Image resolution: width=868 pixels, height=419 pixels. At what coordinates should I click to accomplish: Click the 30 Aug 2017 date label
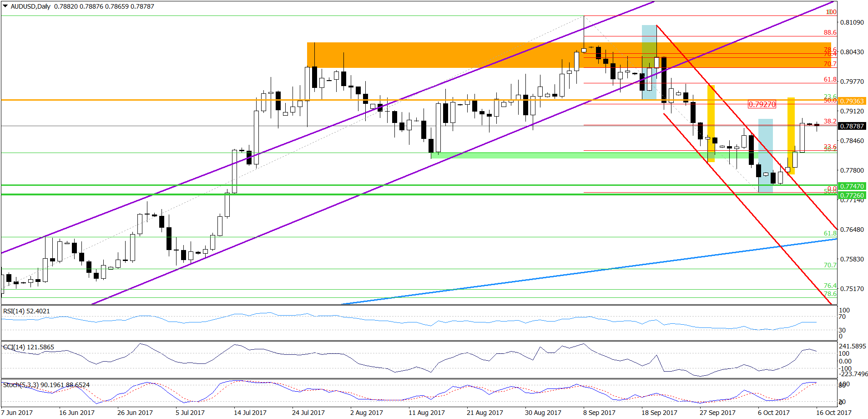point(543,413)
